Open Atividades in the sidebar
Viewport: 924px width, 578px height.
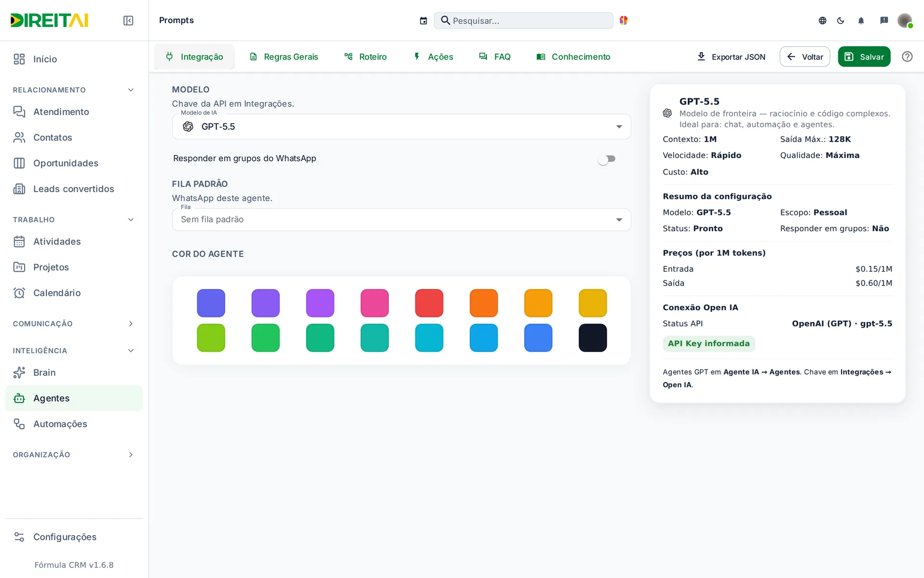click(74, 241)
